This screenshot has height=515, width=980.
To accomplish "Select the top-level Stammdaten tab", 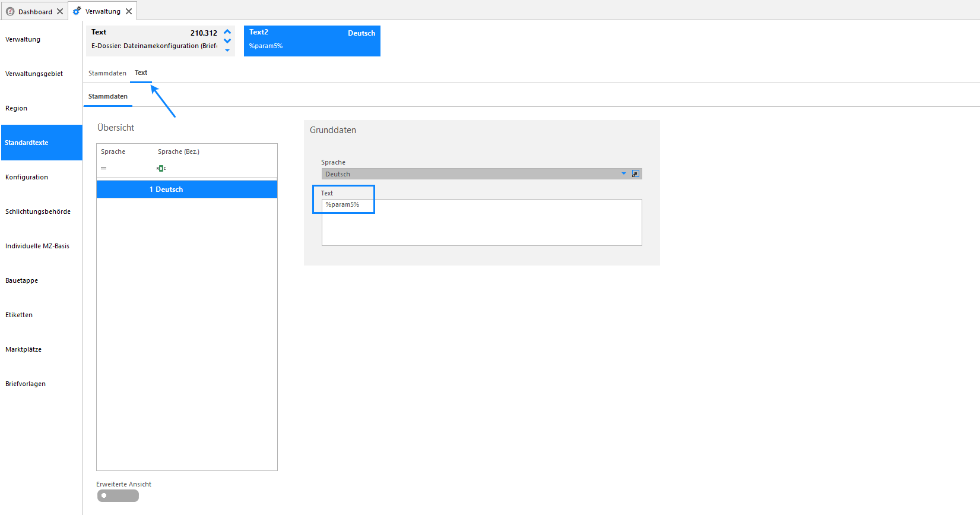I will click(107, 73).
